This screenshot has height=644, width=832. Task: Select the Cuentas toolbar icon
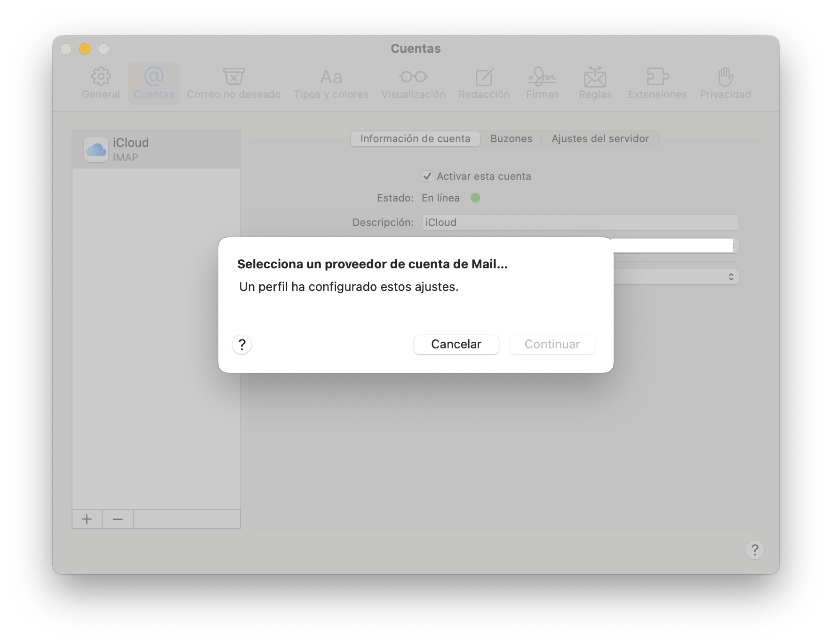(154, 83)
